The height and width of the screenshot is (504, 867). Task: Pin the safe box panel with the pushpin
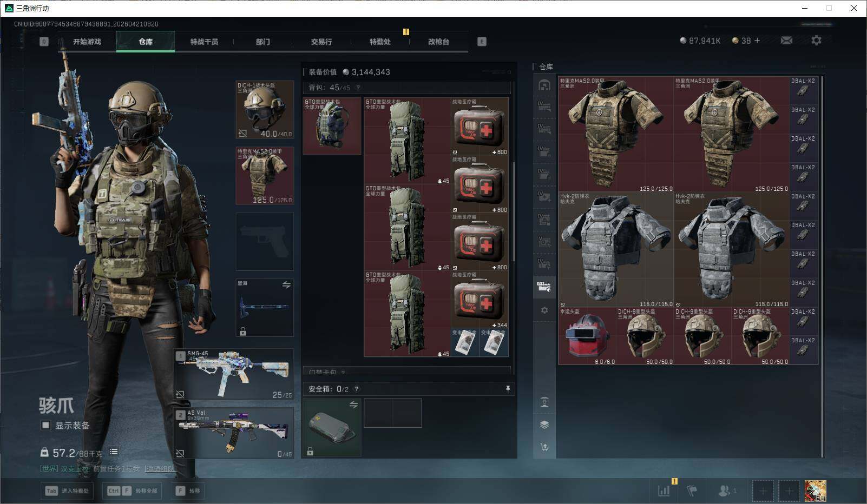[x=508, y=389]
